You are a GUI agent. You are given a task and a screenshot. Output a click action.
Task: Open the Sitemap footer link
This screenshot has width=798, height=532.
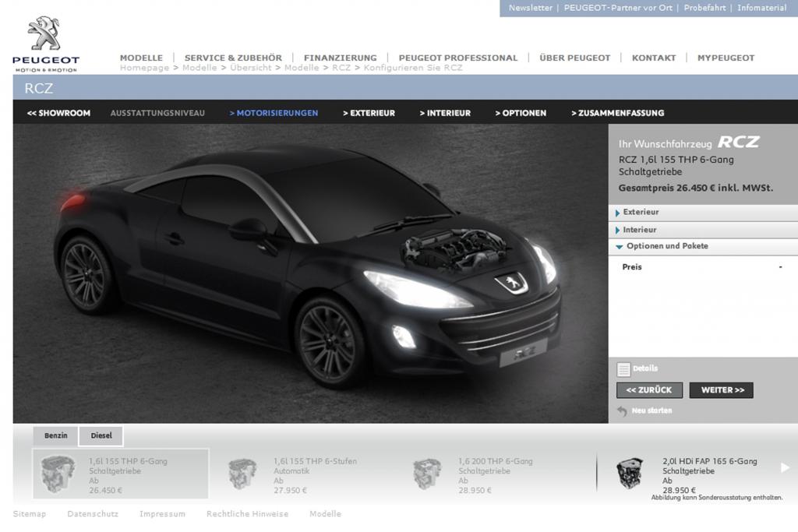[30, 513]
